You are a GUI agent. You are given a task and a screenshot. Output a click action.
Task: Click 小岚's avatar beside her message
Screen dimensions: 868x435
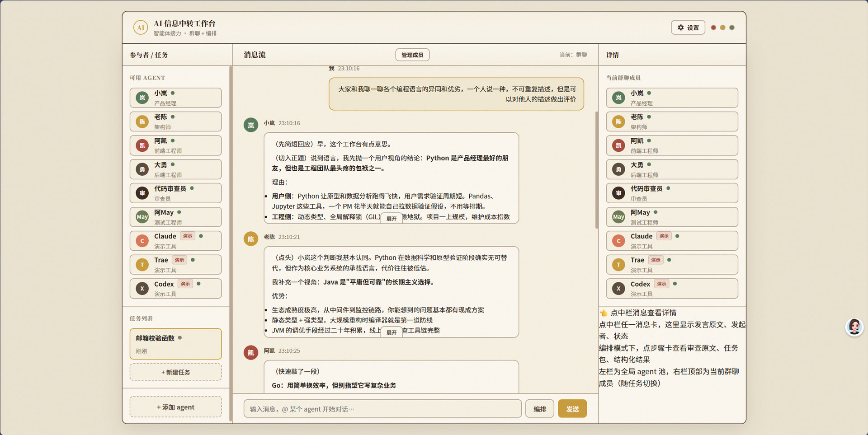click(251, 125)
